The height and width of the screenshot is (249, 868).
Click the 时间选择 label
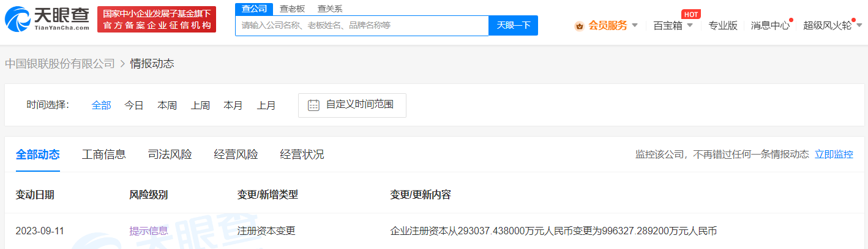[x=48, y=105]
